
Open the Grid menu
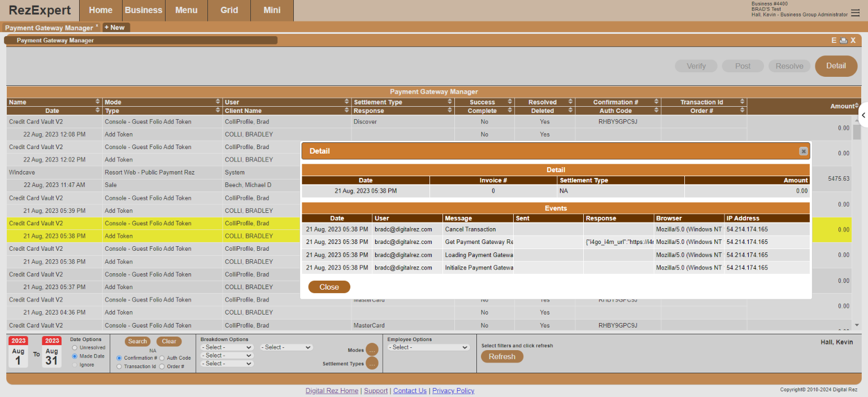229,10
